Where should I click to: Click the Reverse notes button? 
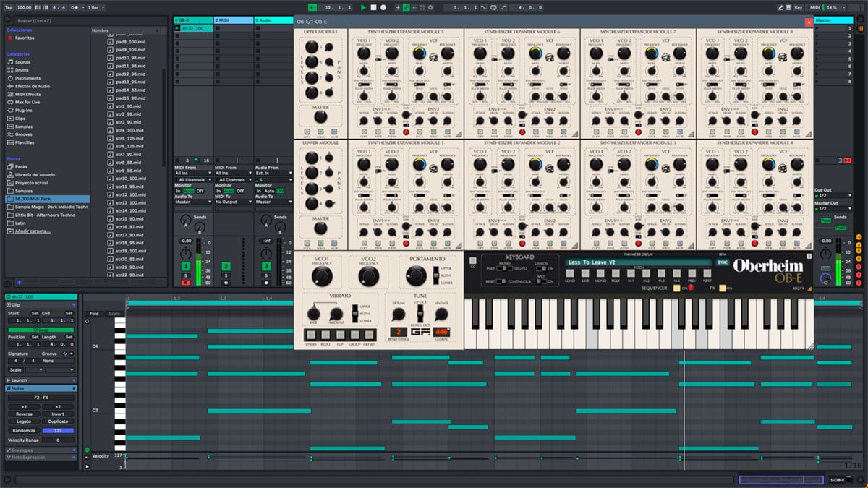tap(23, 414)
